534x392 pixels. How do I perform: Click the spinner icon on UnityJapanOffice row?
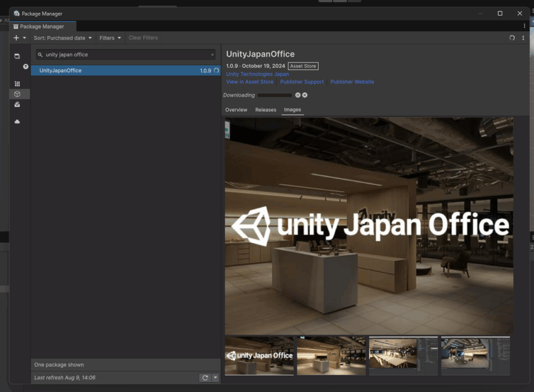click(x=216, y=70)
